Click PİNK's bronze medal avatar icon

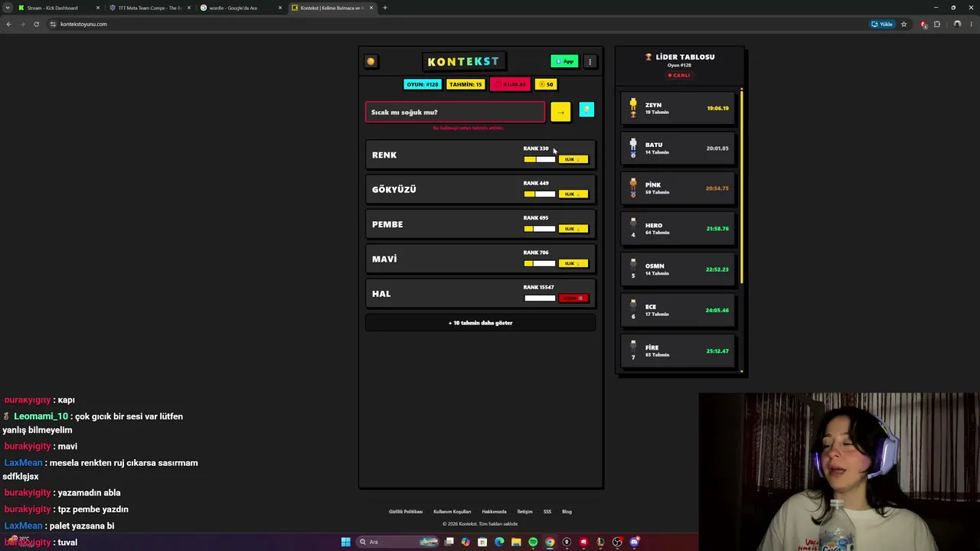coord(633,188)
